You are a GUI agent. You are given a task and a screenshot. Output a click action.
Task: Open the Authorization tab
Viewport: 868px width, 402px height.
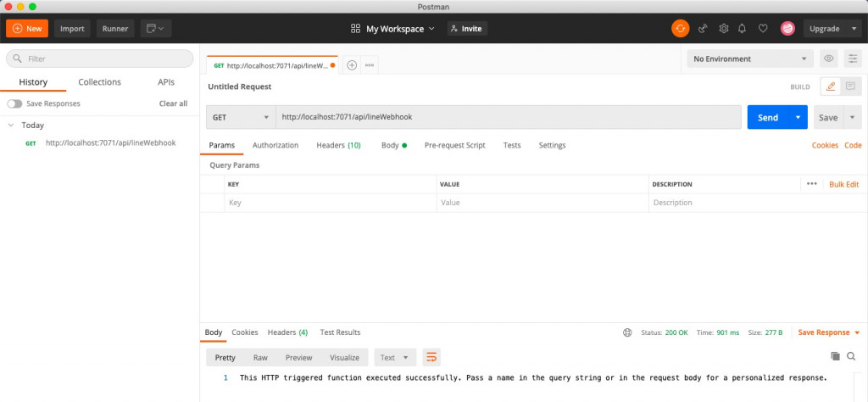click(x=275, y=145)
